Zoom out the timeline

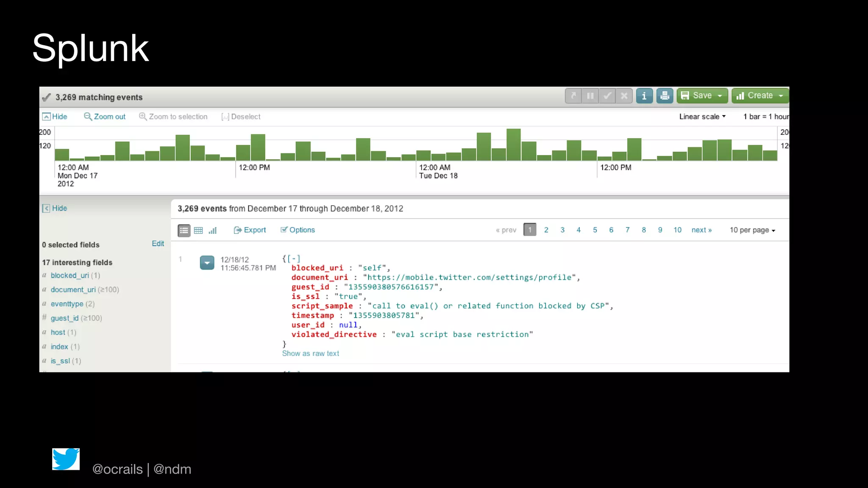[x=105, y=116]
